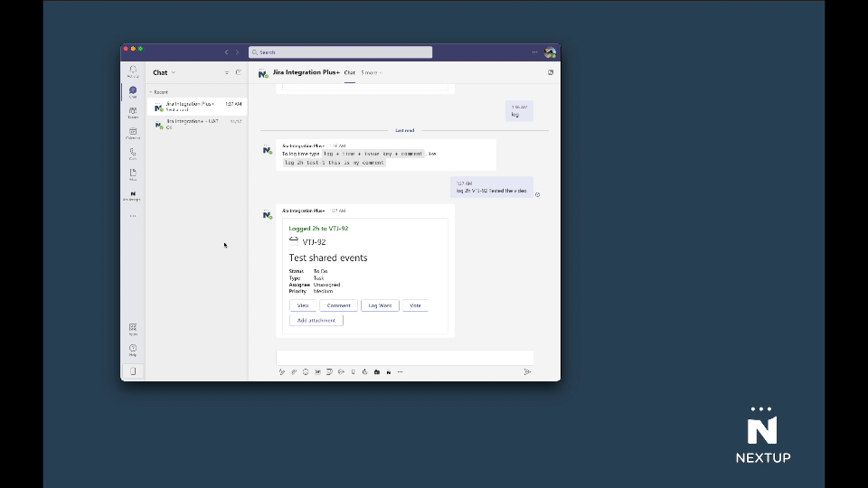Image resolution: width=868 pixels, height=488 pixels.
Task: Open the Jira Integration Plus+ conversation
Action: pos(198,107)
